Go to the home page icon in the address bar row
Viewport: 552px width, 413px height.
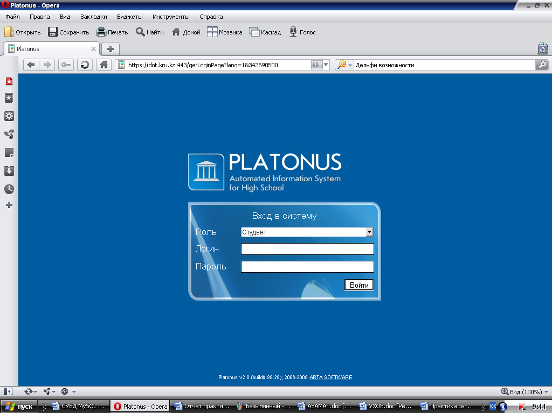pyautogui.click(x=104, y=65)
